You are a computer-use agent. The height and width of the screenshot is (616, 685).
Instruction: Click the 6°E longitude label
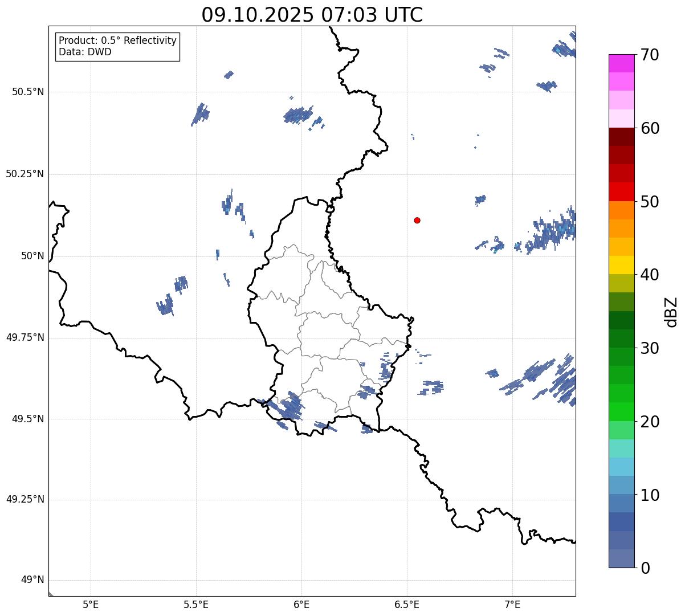pos(301,605)
